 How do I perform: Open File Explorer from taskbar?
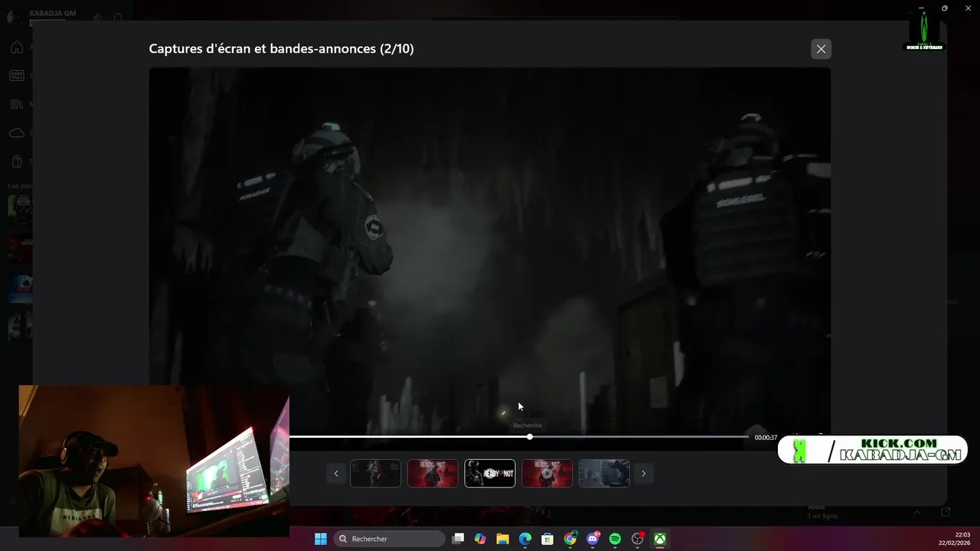pos(502,539)
